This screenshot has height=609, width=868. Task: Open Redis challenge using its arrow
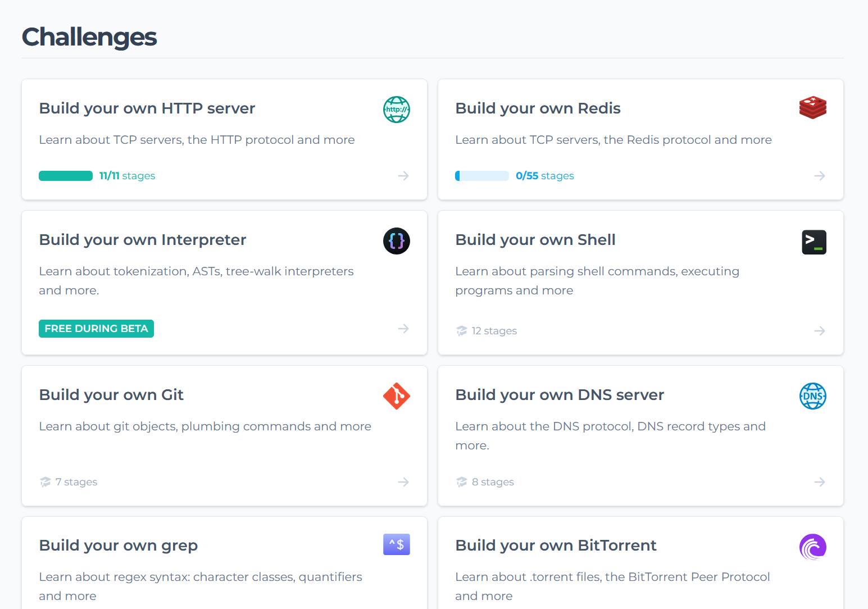(x=820, y=176)
